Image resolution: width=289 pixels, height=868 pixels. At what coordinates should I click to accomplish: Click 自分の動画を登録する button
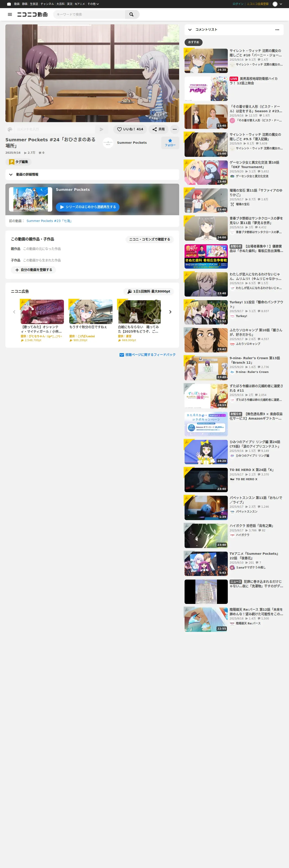[33, 270]
